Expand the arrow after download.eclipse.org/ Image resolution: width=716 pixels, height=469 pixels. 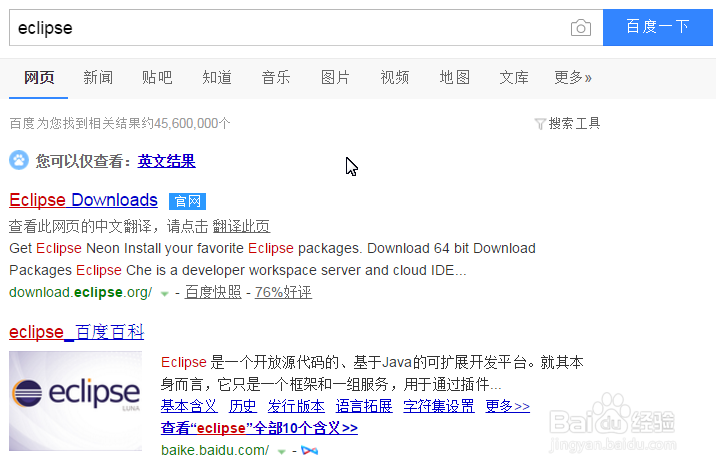(x=164, y=294)
